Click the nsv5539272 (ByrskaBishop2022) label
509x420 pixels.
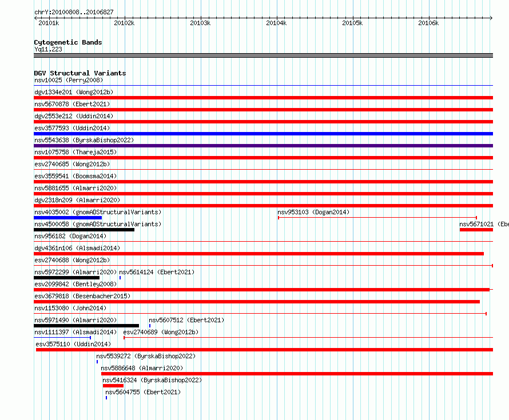click(146, 356)
